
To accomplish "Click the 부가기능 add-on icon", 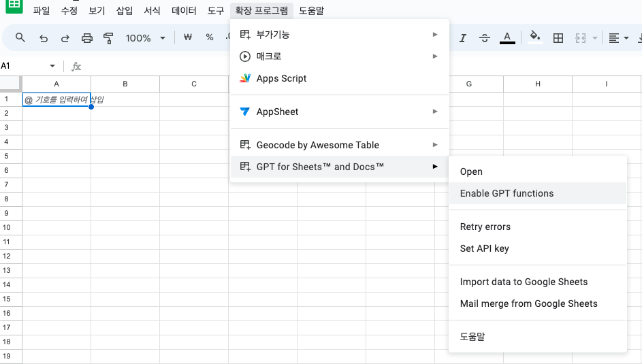I will click(x=245, y=34).
